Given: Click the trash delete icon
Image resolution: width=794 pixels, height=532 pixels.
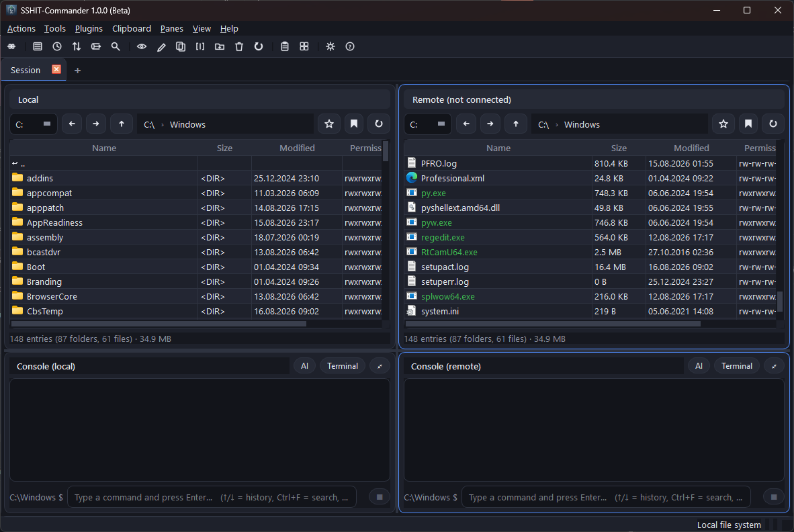Looking at the screenshot, I should click(239, 46).
